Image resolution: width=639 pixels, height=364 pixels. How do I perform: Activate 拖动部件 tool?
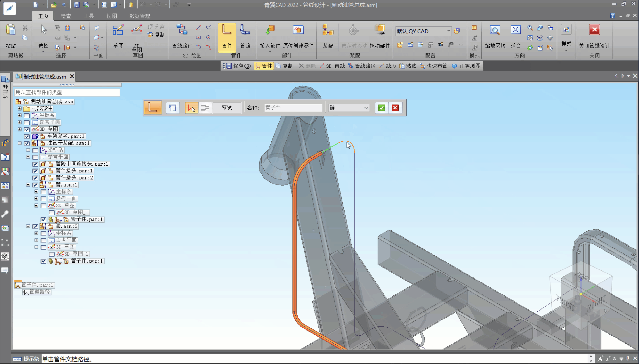point(380,37)
